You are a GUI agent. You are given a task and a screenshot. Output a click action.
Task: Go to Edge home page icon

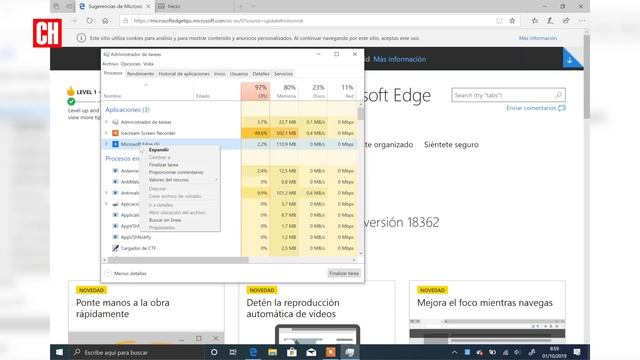[x=105, y=20]
